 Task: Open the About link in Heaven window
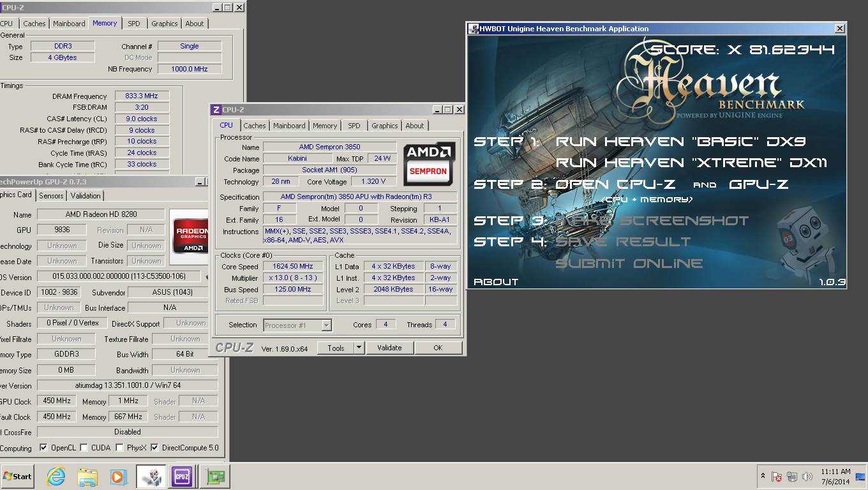click(496, 281)
